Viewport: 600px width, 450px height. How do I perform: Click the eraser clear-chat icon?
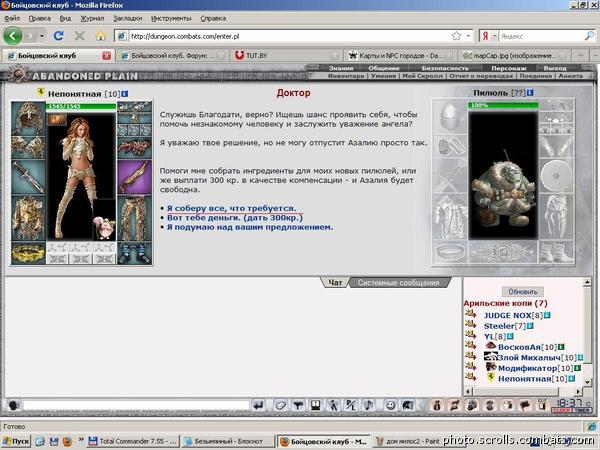point(280,405)
